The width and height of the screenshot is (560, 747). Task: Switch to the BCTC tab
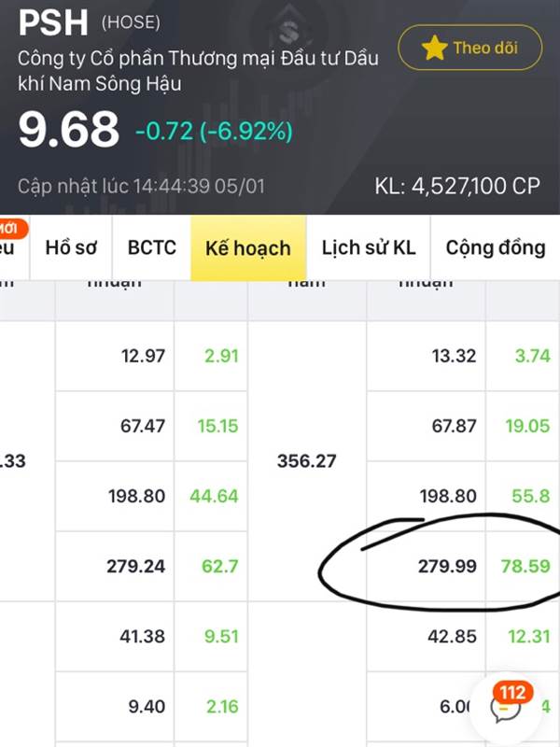tap(151, 247)
